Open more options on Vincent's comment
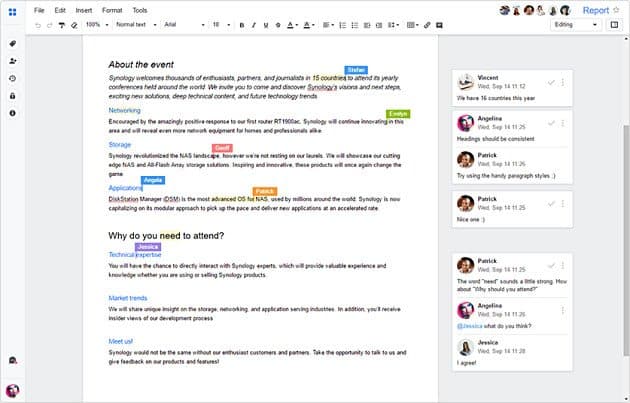The height and width of the screenshot is (403, 630). (x=562, y=82)
